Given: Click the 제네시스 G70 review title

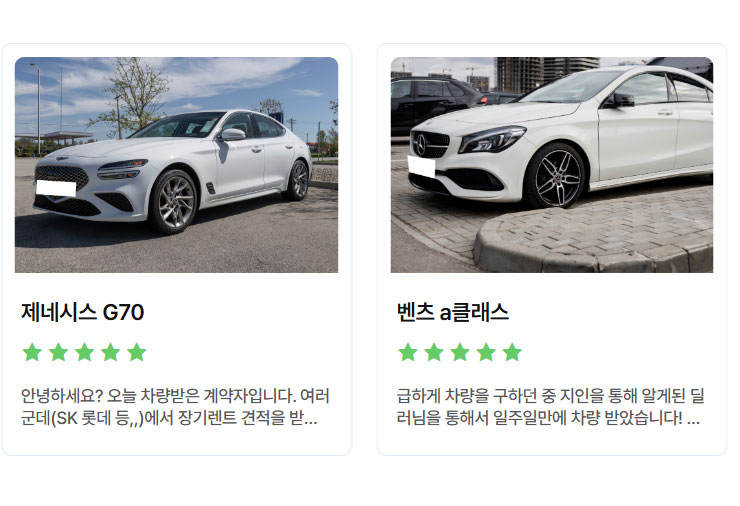Looking at the screenshot, I should [83, 312].
